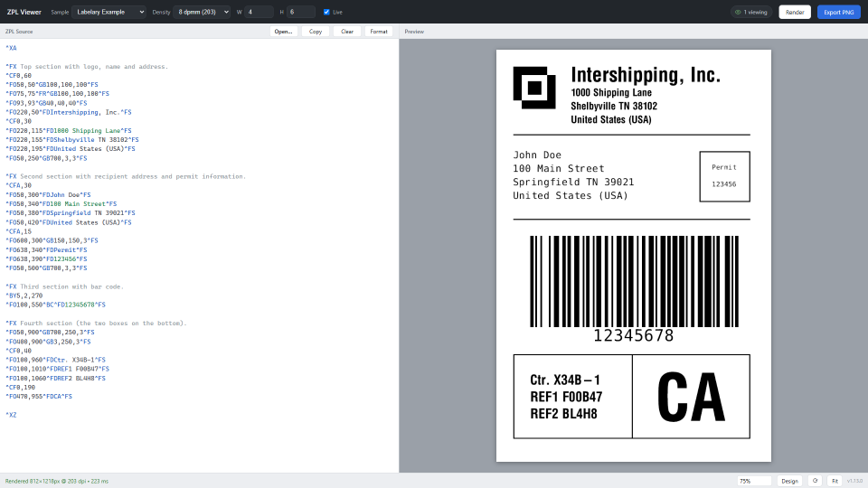This screenshot has width=868, height=488.
Task: Click the ^XZ line in editor
Action: click(11, 415)
